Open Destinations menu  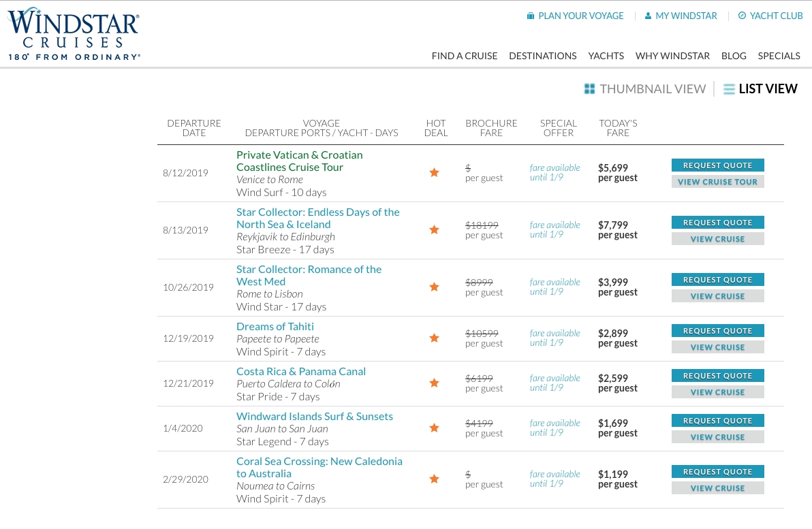(x=543, y=56)
